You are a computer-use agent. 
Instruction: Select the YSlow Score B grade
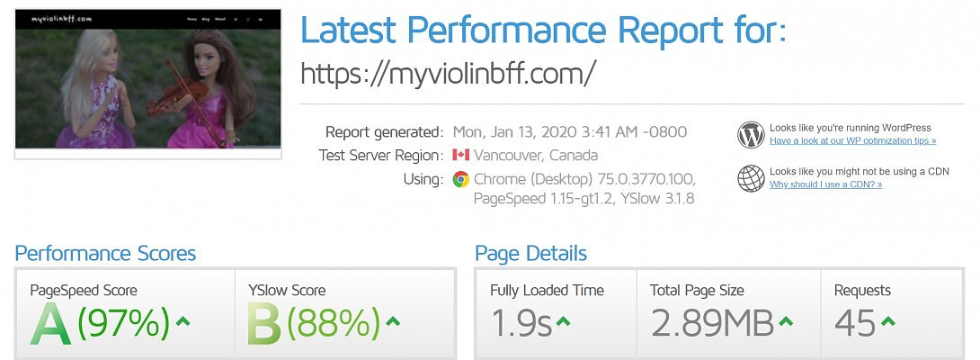pos(265,326)
